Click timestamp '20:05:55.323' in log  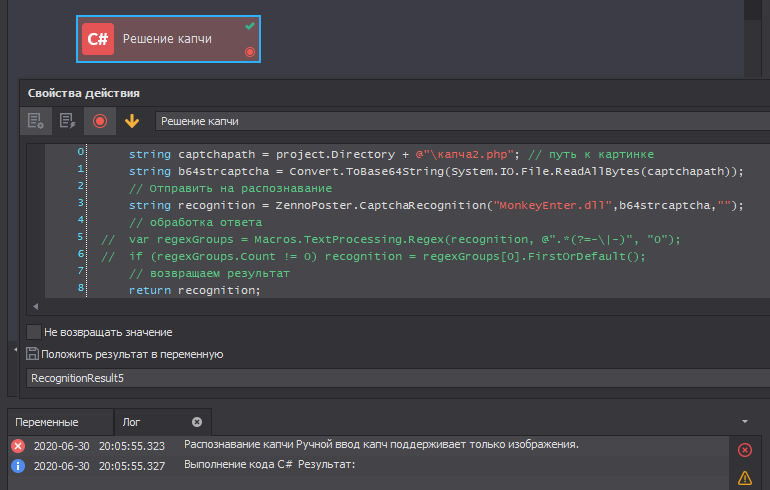tap(132, 446)
